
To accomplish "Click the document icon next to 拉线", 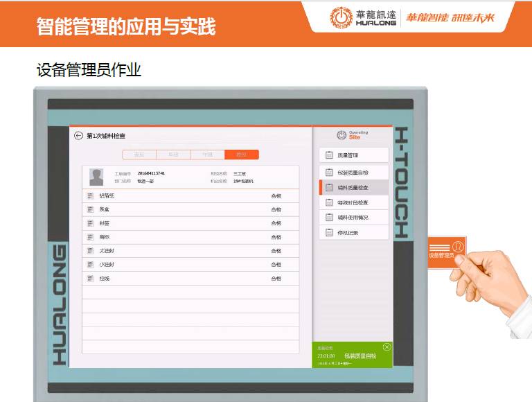I will 90,278.
